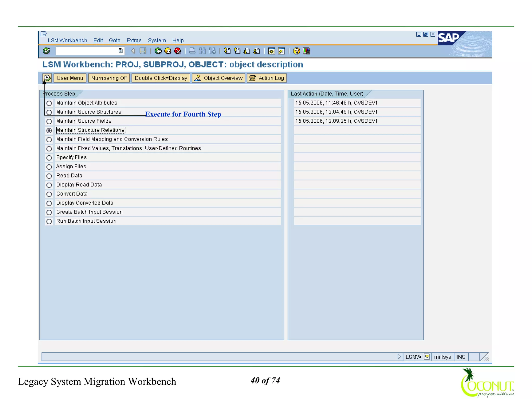Image resolution: width=532 pixels, height=399 pixels.
Task: Open the System menu
Action: (x=157, y=41)
